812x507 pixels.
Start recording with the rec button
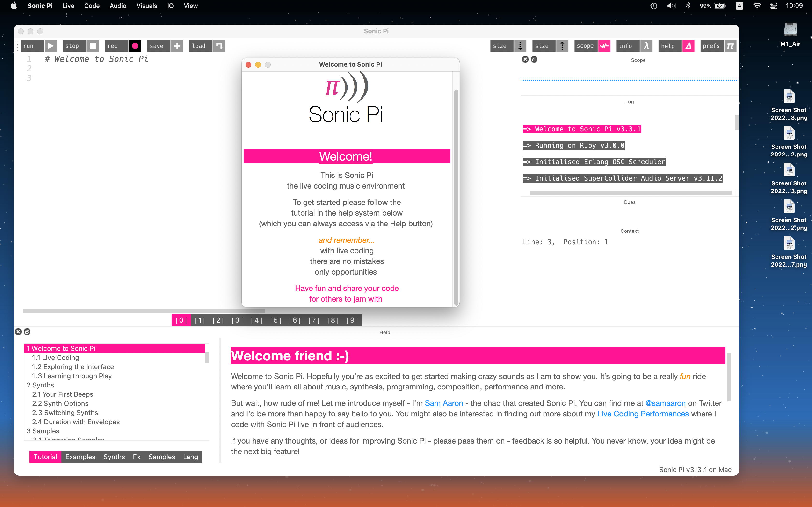(x=135, y=46)
